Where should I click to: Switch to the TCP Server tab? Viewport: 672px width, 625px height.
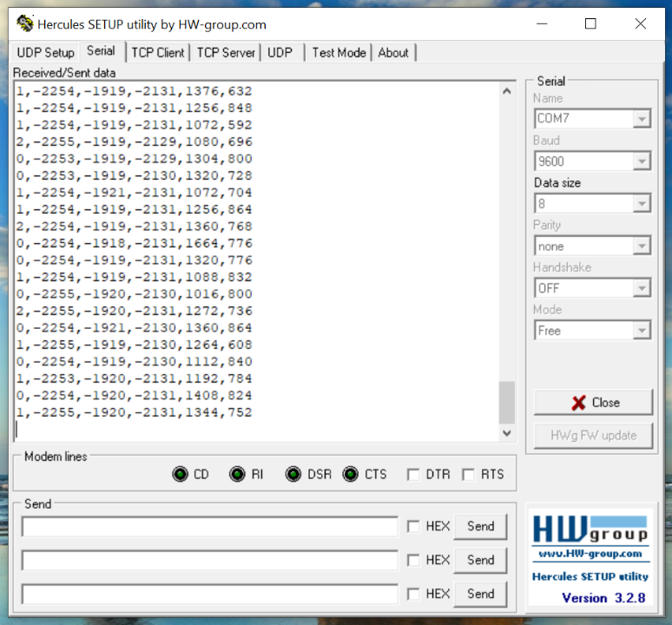pyautogui.click(x=226, y=53)
